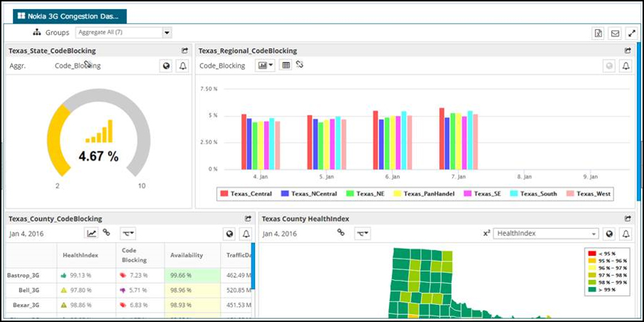
Task: Pop out the Texas_Regional_CodeBlocking widget
Action: 628,50
